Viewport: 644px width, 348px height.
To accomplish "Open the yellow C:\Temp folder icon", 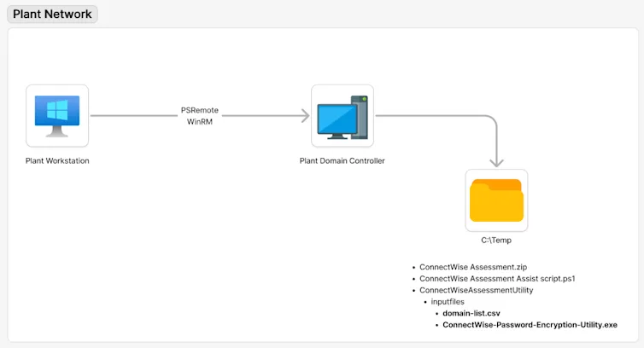I will (x=496, y=200).
